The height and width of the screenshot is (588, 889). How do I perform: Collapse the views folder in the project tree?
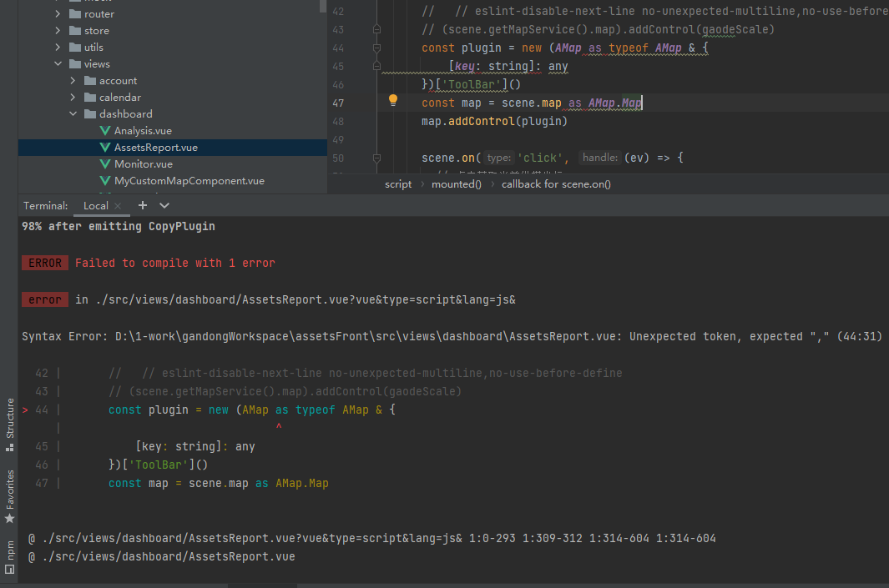coord(58,63)
